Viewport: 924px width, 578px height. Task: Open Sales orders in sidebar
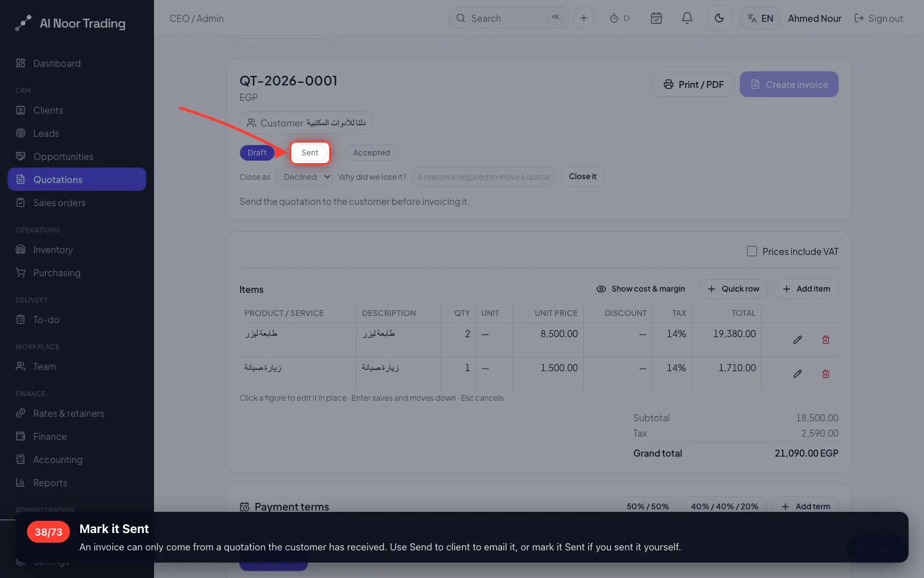point(77,203)
